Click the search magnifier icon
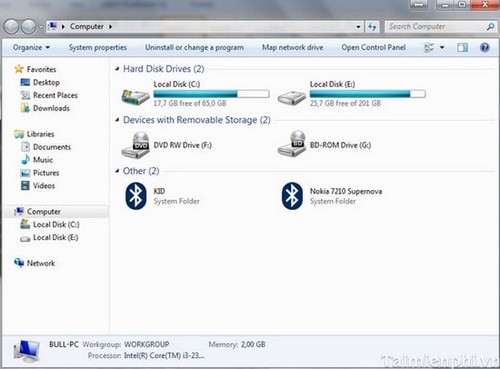 [x=490, y=27]
